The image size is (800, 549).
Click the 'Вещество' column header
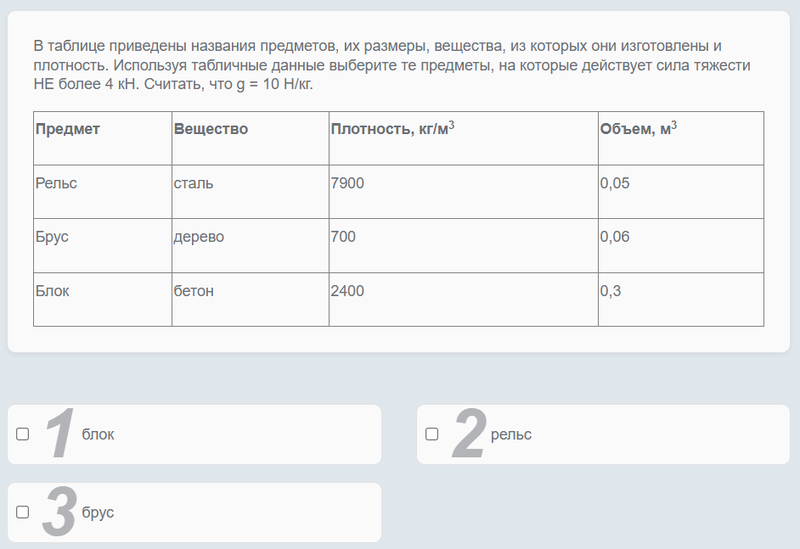coord(211,130)
